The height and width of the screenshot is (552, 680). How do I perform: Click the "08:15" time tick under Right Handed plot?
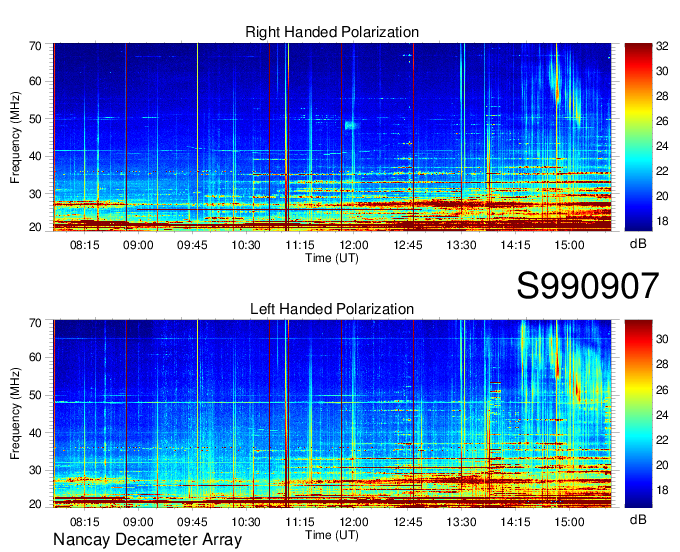tap(85, 245)
